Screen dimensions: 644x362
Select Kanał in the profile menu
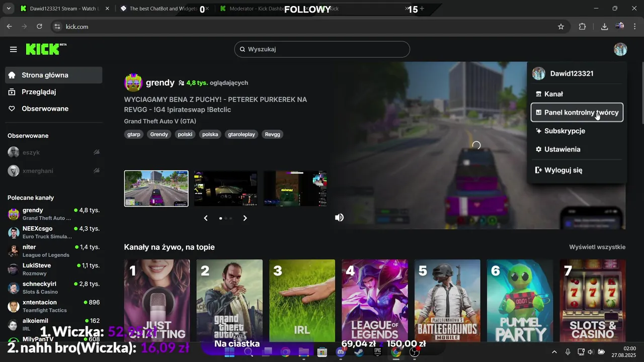577,94
